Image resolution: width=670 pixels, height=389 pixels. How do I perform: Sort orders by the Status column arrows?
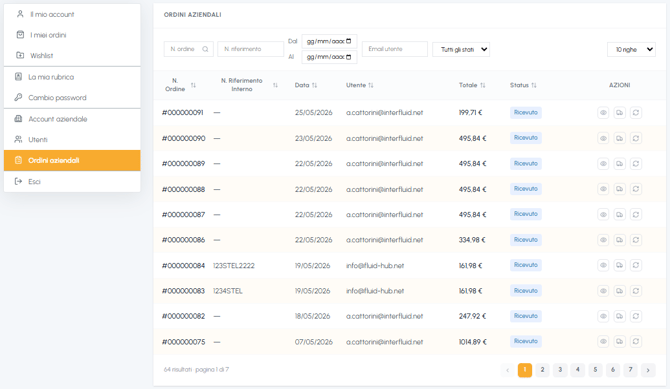534,85
